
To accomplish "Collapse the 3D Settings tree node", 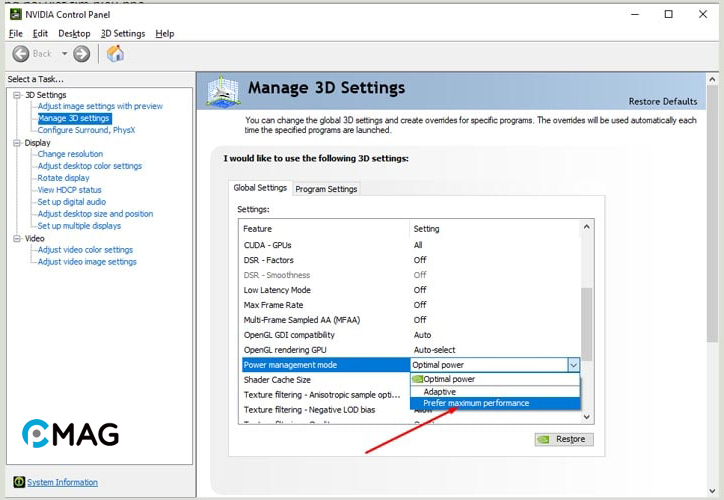I will [x=16, y=95].
